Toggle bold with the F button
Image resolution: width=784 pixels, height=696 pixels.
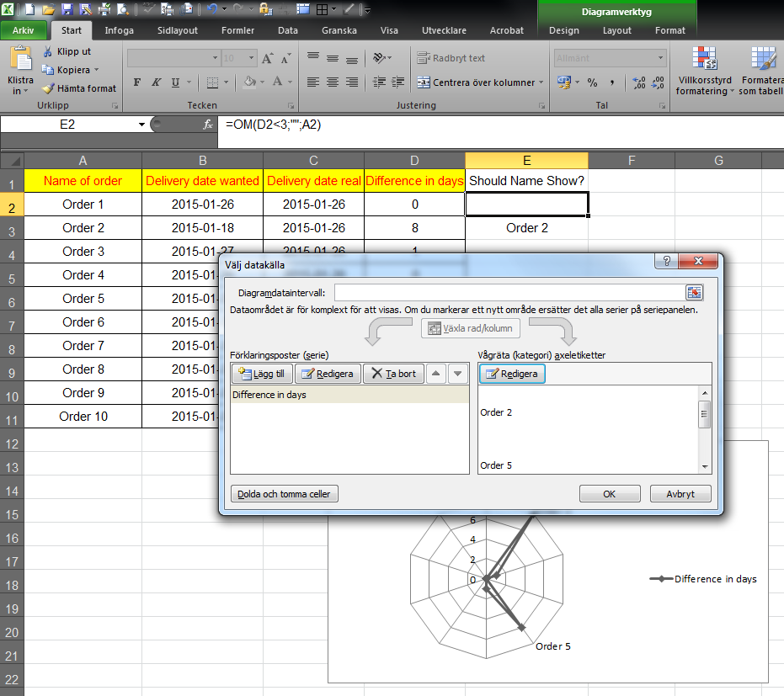click(137, 82)
